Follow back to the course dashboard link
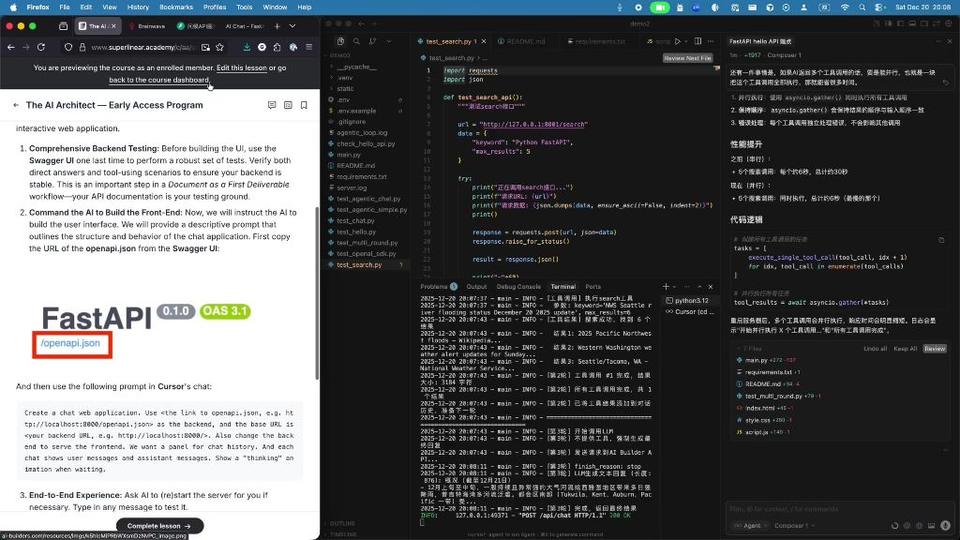The height and width of the screenshot is (540, 960). (x=159, y=80)
